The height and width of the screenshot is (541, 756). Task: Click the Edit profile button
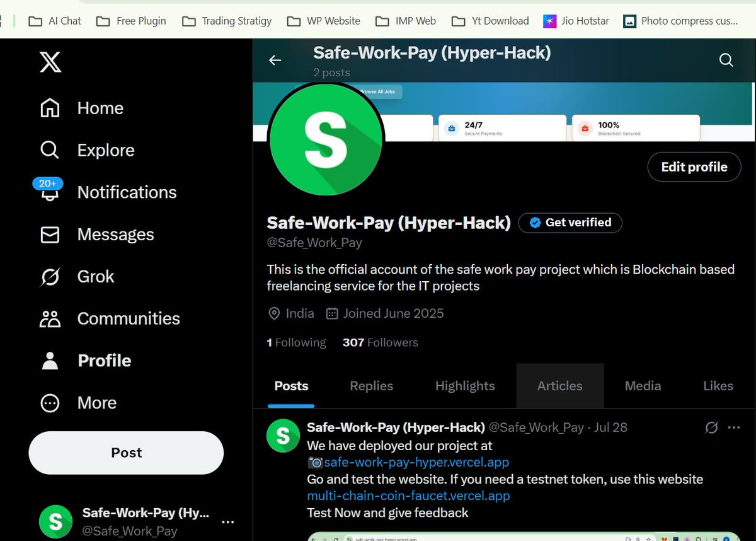pos(694,166)
